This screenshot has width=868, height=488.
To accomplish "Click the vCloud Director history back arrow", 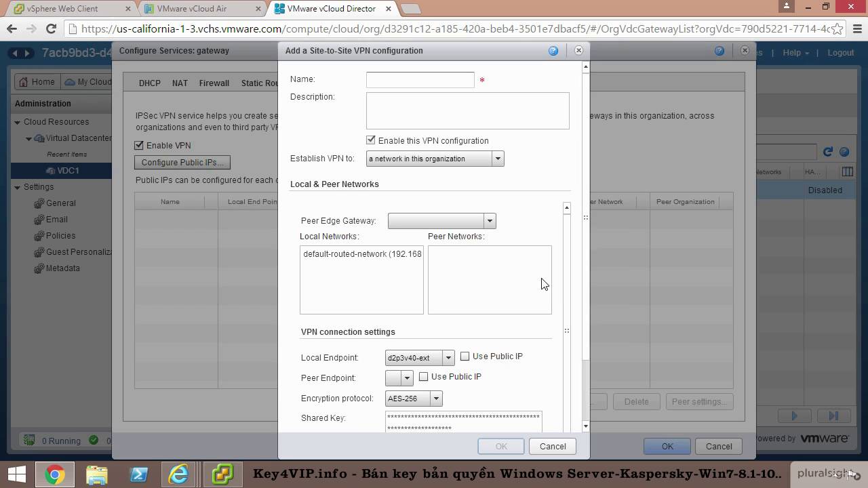I will (x=15, y=53).
